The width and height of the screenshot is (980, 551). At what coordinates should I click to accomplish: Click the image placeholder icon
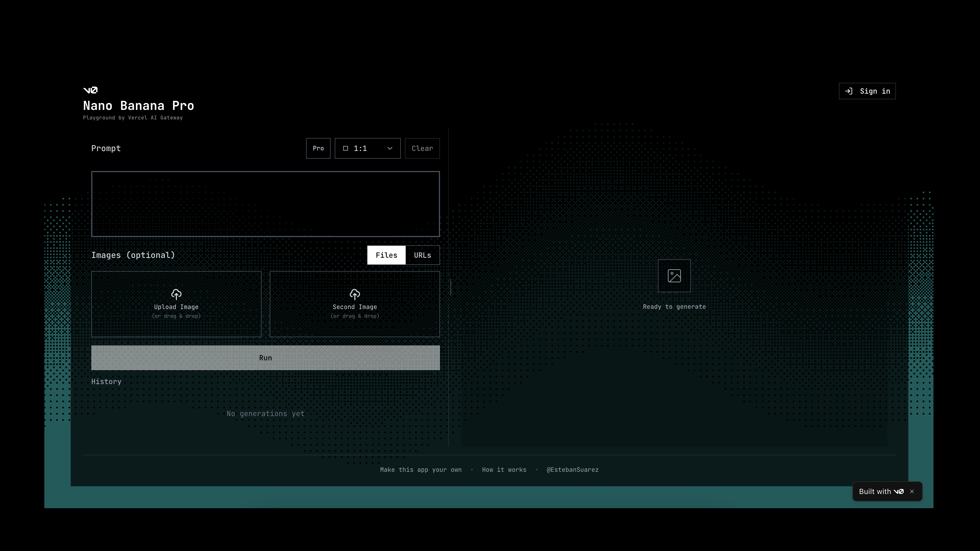tap(674, 276)
